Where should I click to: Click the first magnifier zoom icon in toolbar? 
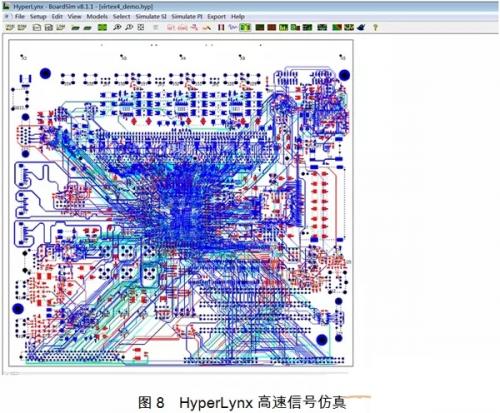(x=117, y=27)
